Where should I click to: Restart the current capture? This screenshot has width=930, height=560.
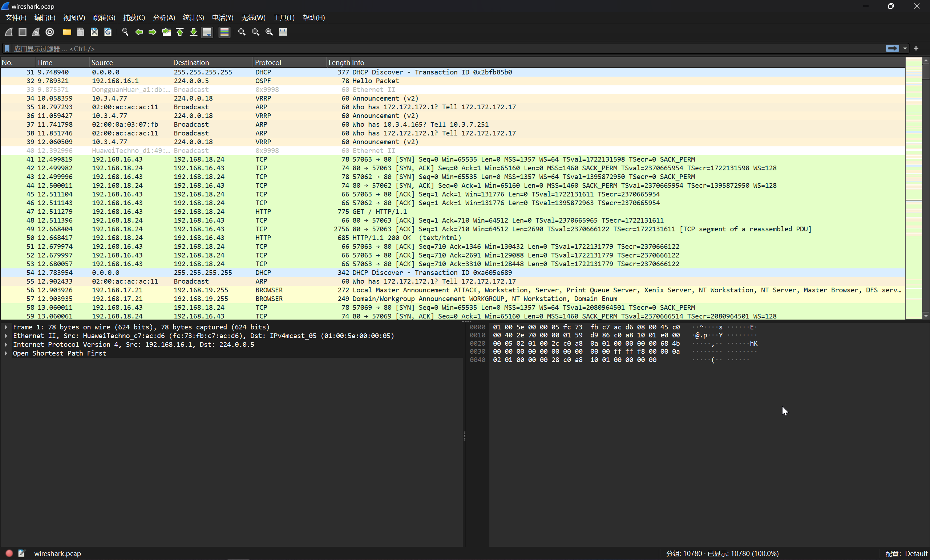pos(36,32)
